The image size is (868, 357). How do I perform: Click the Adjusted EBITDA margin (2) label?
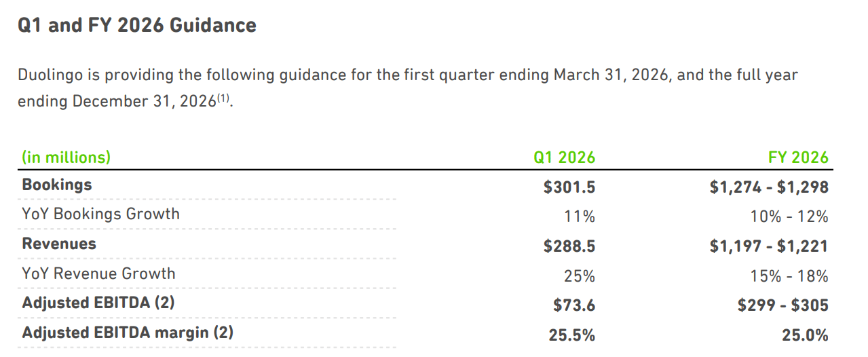[x=128, y=333]
